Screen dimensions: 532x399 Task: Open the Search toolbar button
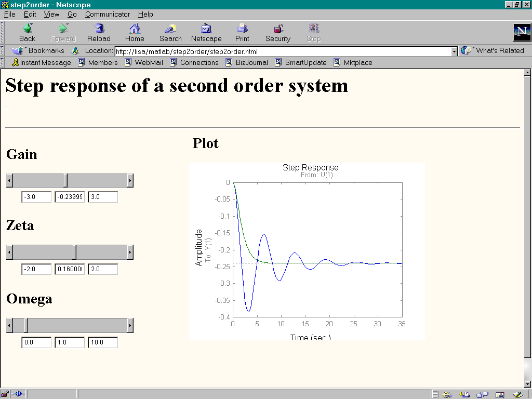[x=170, y=33]
